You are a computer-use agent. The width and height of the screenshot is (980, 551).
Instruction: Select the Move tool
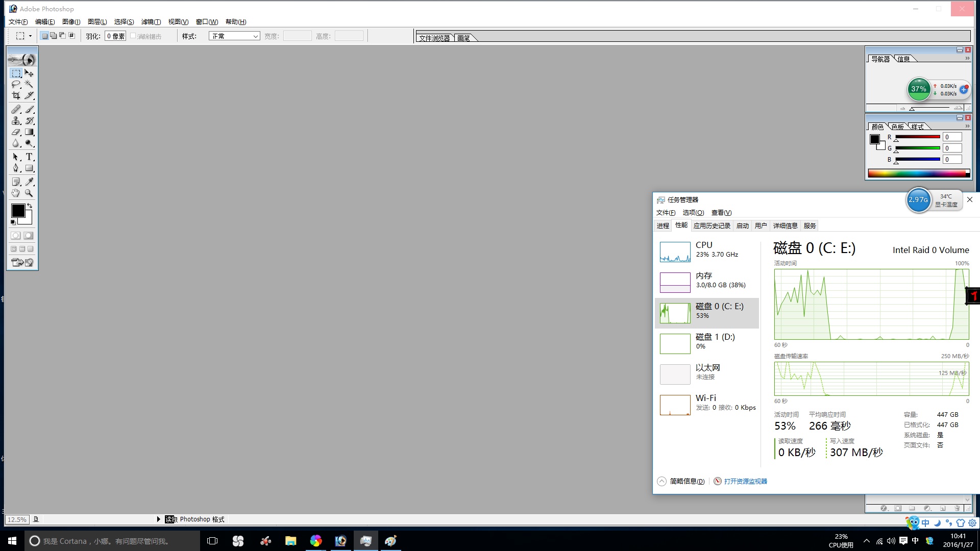click(x=29, y=73)
